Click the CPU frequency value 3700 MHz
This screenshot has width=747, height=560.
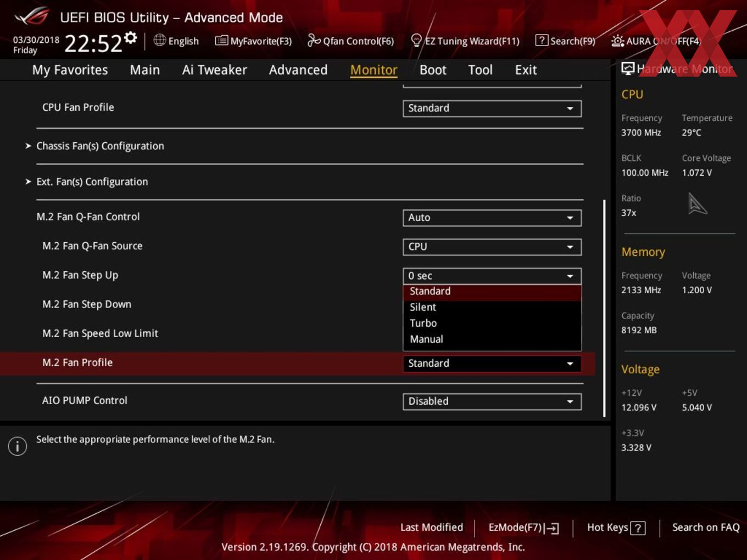[641, 132]
